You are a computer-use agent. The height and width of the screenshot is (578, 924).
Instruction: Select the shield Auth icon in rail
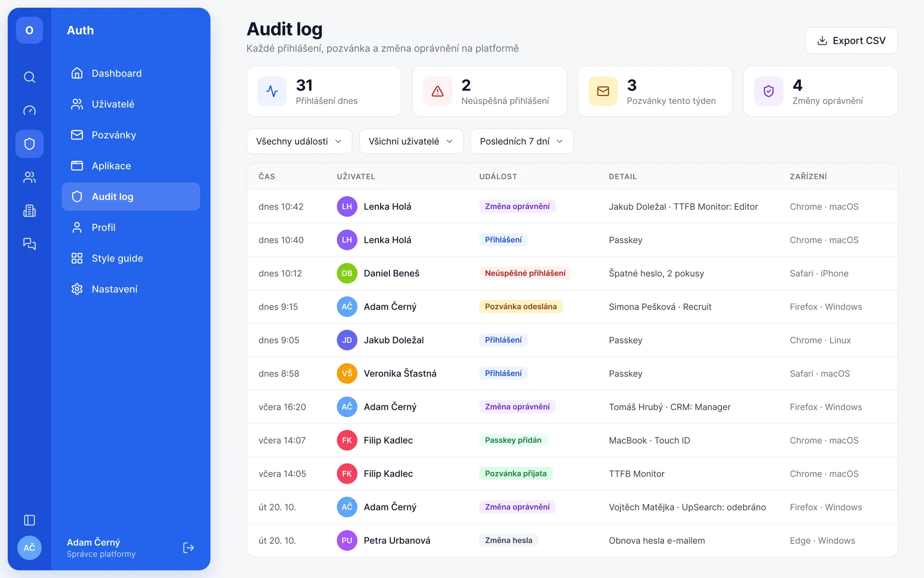coord(29,144)
